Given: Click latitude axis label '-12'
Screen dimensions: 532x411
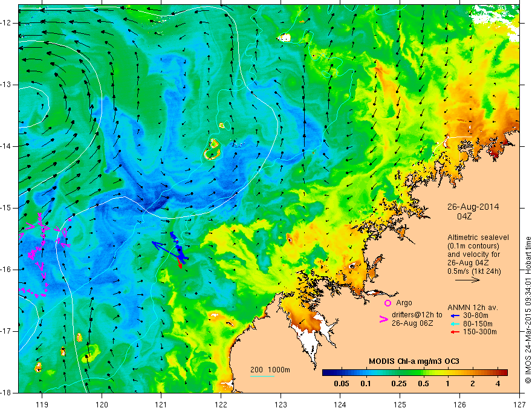Looking at the screenshot, I should 7,23.
